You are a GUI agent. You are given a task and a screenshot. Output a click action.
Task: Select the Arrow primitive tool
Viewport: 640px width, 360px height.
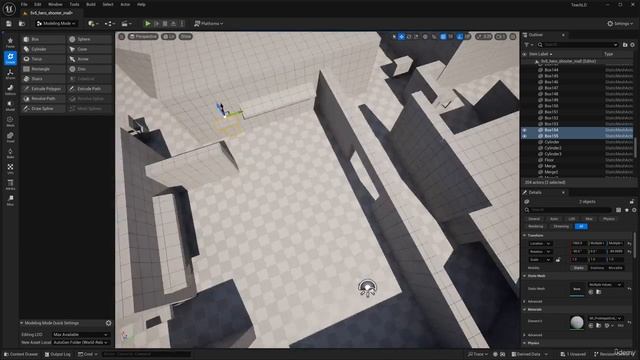pyautogui.click(x=89, y=59)
